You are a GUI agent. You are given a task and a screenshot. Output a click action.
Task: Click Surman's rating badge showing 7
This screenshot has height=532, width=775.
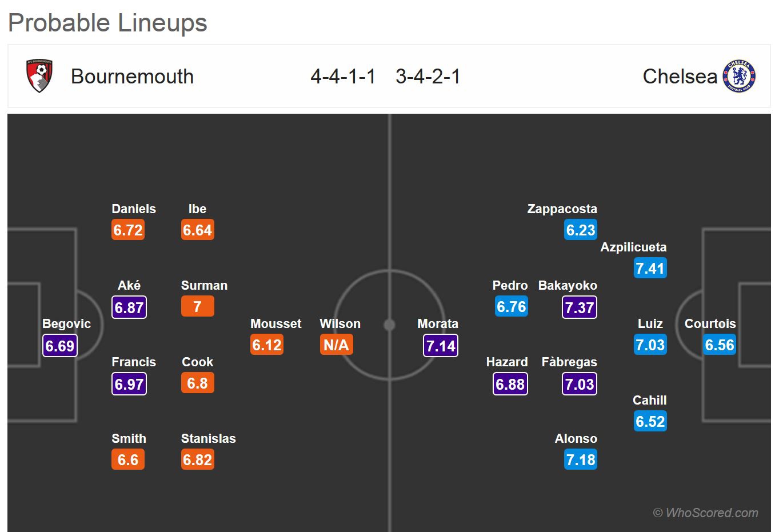(x=197, y=307)
